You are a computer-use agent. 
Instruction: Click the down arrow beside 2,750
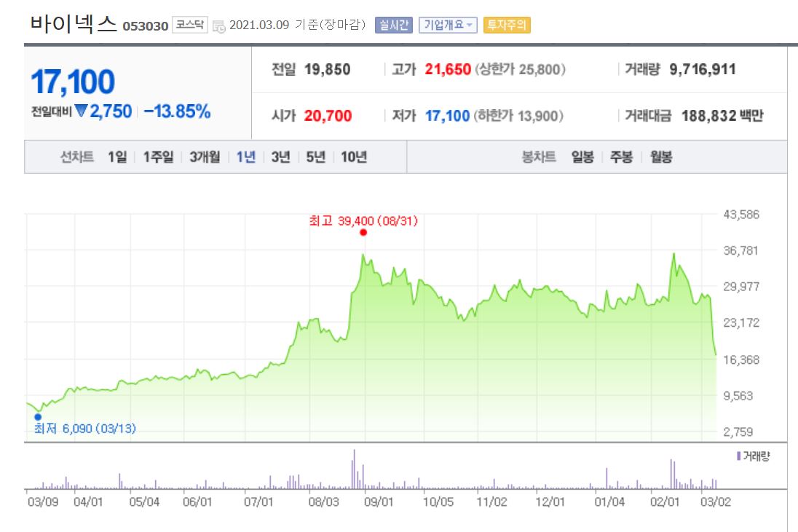point(81,111)
